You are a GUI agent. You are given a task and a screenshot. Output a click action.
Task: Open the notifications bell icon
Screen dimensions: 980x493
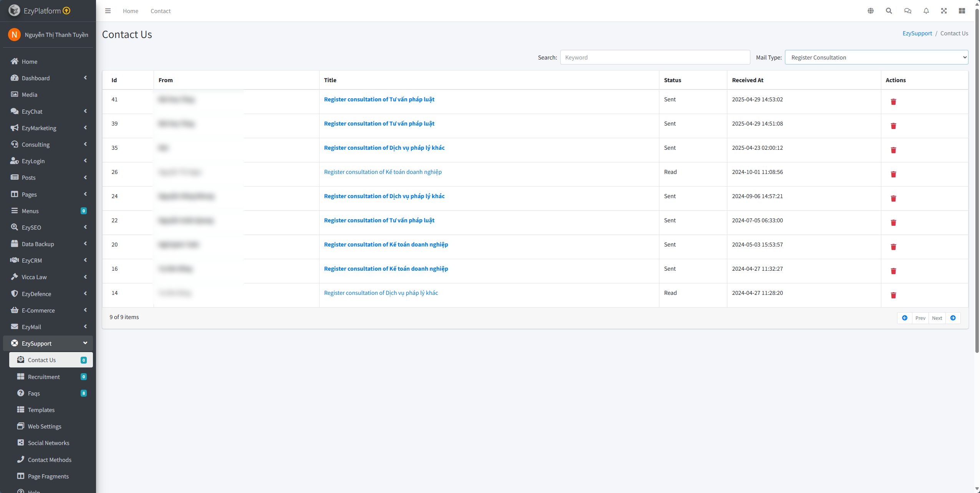[926, 11]
